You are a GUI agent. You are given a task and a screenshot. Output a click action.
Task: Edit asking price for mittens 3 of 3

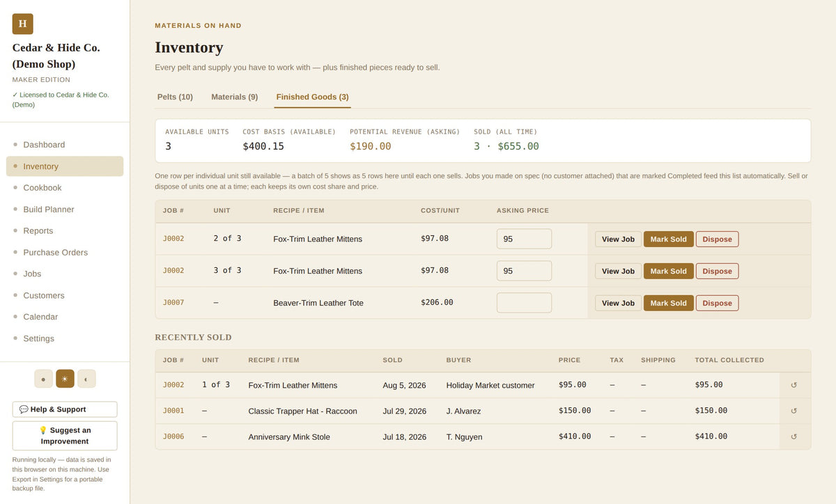pos(524,271)
